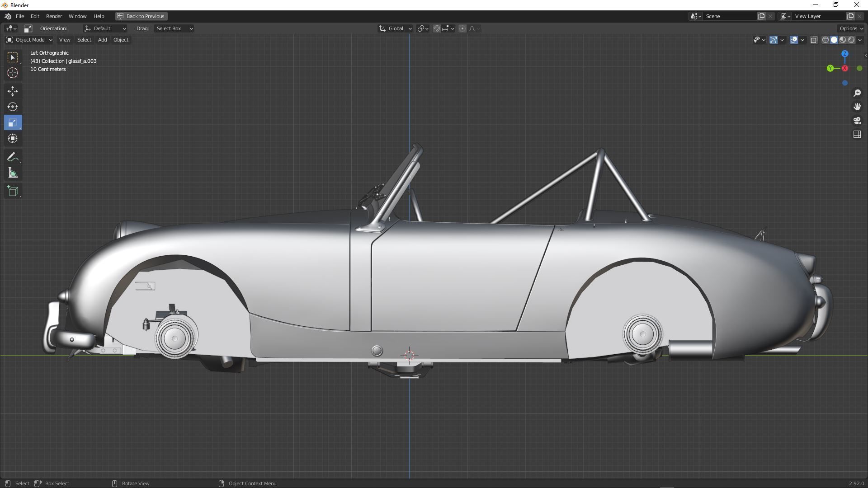Click Back to Previous button
Screen dimensions: 868x488
click(x=141, y=16)
